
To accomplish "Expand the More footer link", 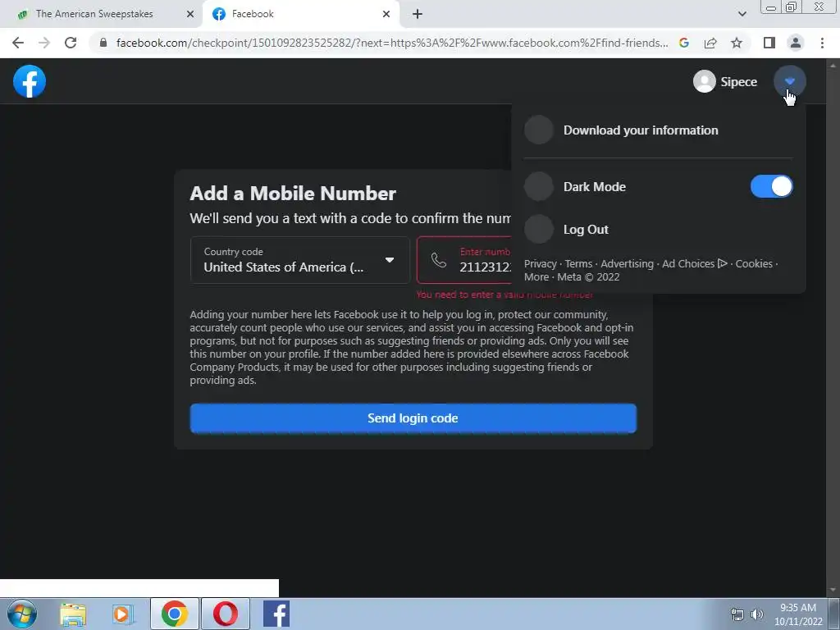I will tap(536, 277).
